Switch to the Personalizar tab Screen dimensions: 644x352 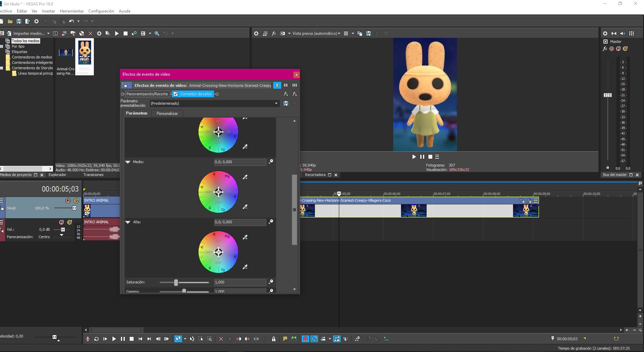click(167, 114)
